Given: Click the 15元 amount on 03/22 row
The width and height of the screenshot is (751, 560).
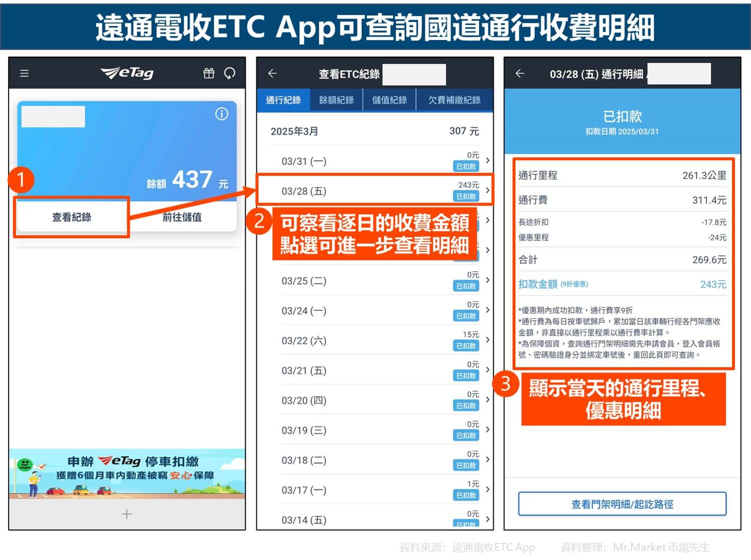Looking at the screenshot, I should pyautogui.click(x=471, y=334).
